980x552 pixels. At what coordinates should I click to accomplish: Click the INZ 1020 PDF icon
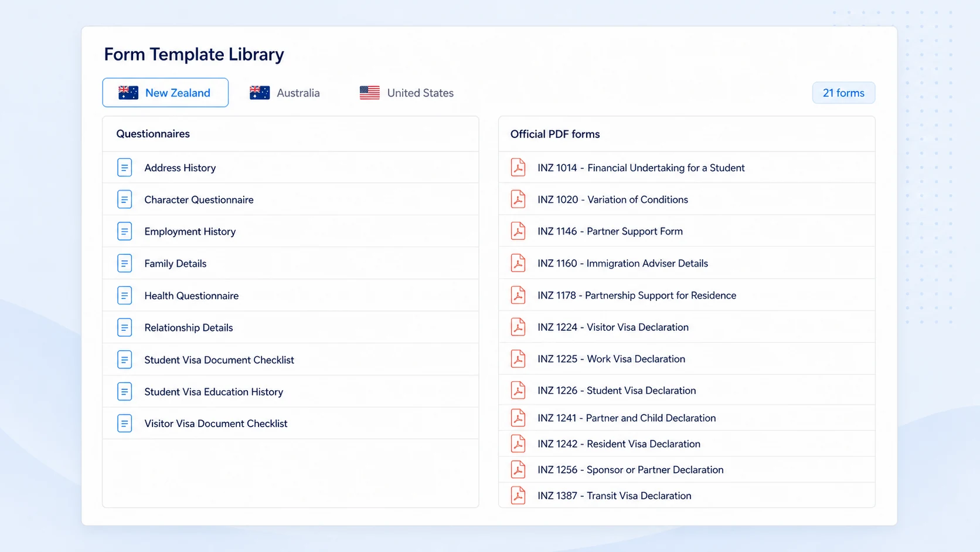518,199
